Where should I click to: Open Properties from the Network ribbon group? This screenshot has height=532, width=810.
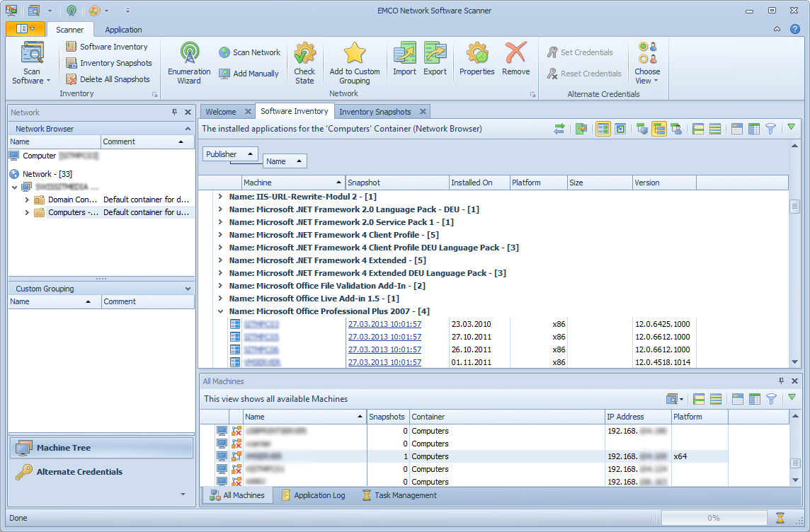click(477, 59)
